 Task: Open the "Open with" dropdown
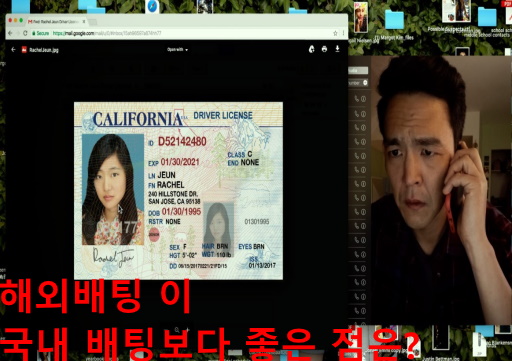(x=177, y=50)
